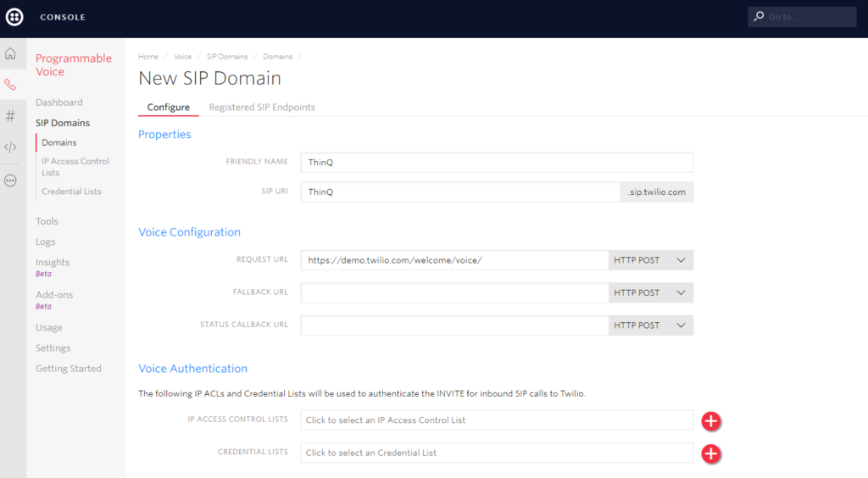Click the Programmable Voice heading link
The image size is (868, 478).
[74, 64]
